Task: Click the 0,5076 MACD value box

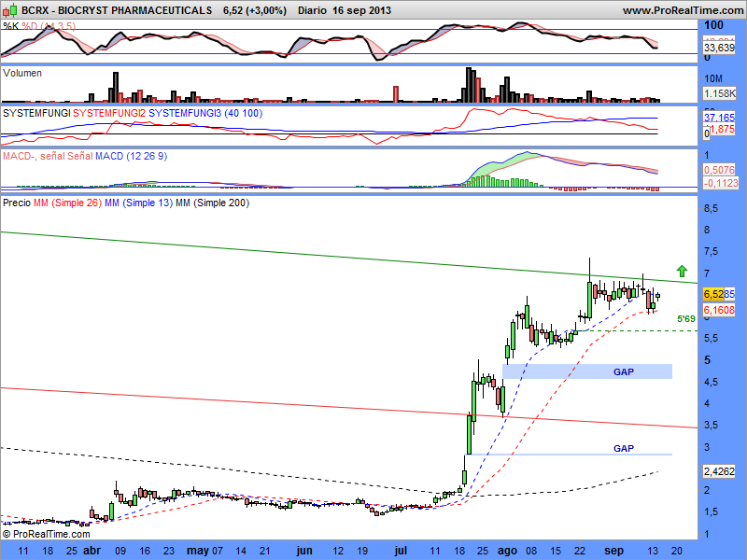Action: [719, 170]
